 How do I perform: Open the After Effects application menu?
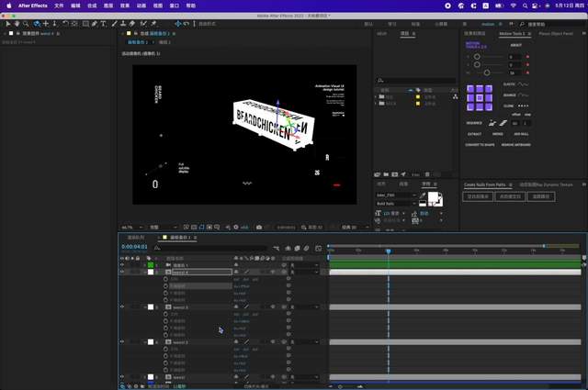coord(33,6)
